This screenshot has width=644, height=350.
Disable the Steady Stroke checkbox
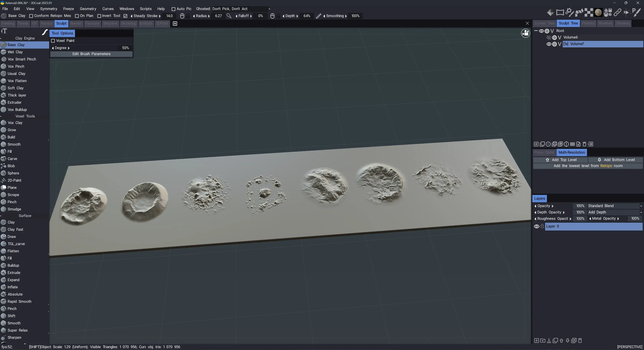point(125,16)
